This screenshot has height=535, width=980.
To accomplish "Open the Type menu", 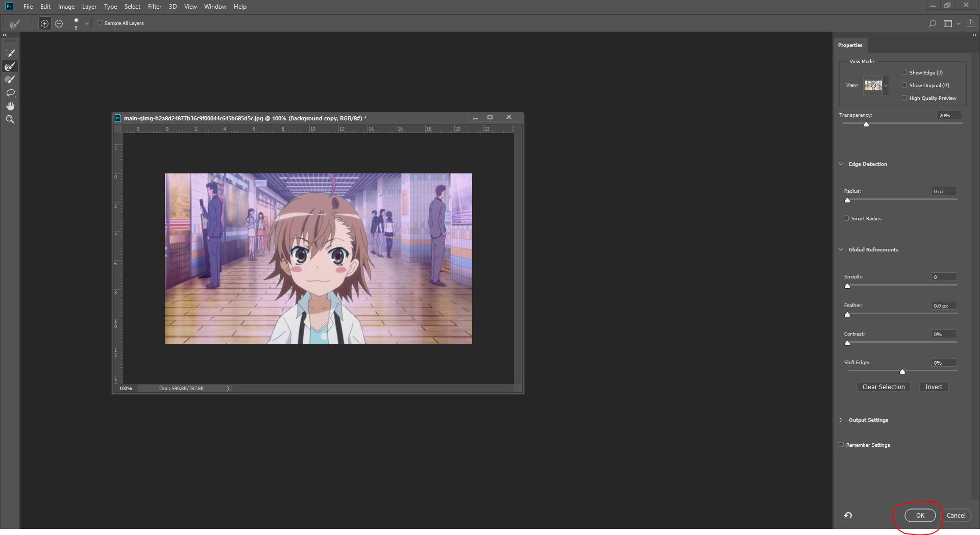I will (x=110, y=7).
